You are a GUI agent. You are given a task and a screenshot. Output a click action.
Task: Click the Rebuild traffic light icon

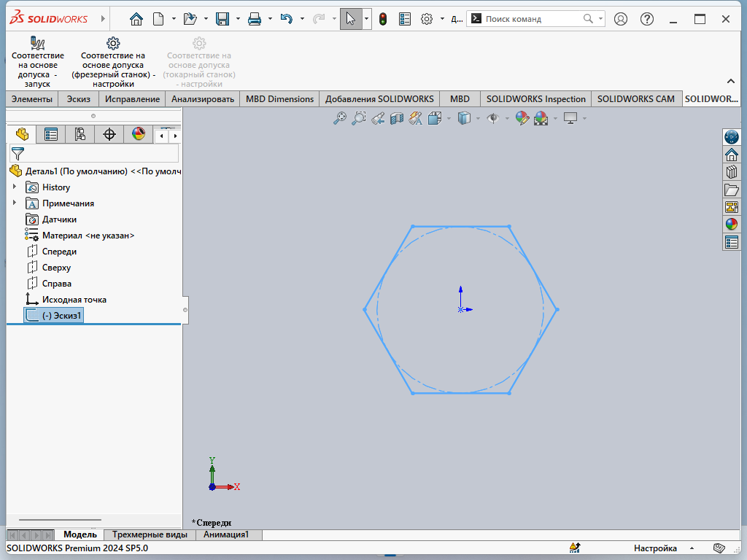click(382, 19)
